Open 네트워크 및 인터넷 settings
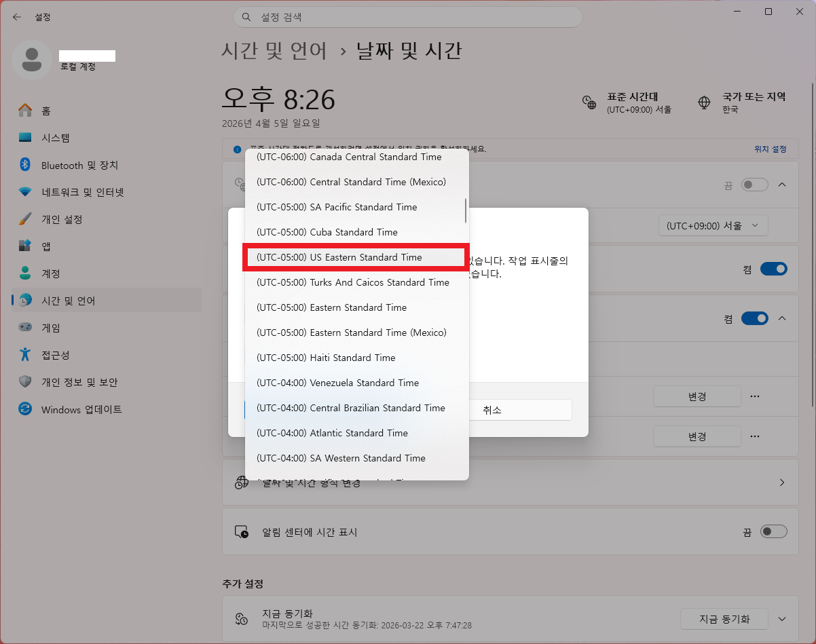 (x=107, y=192)
